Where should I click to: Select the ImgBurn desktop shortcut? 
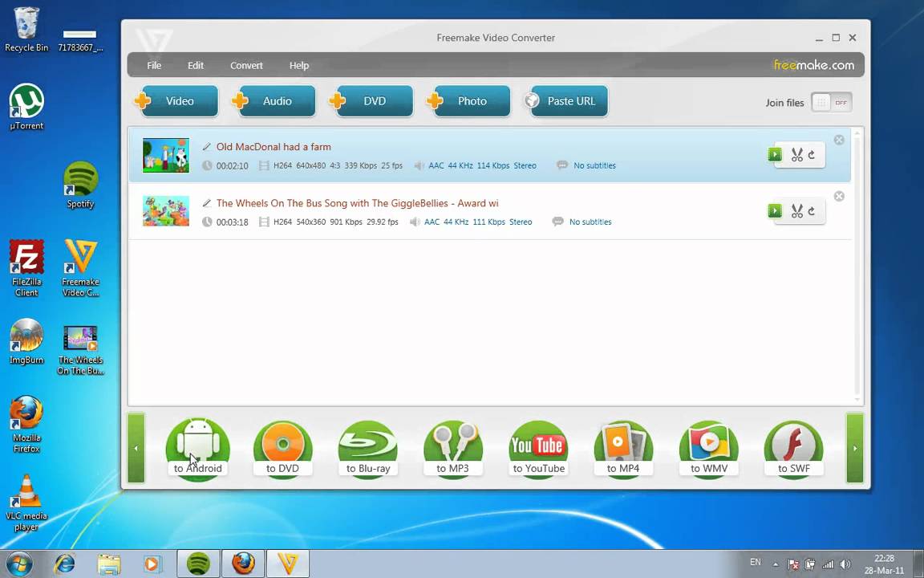pyautogui.click(x=26, y=341)
